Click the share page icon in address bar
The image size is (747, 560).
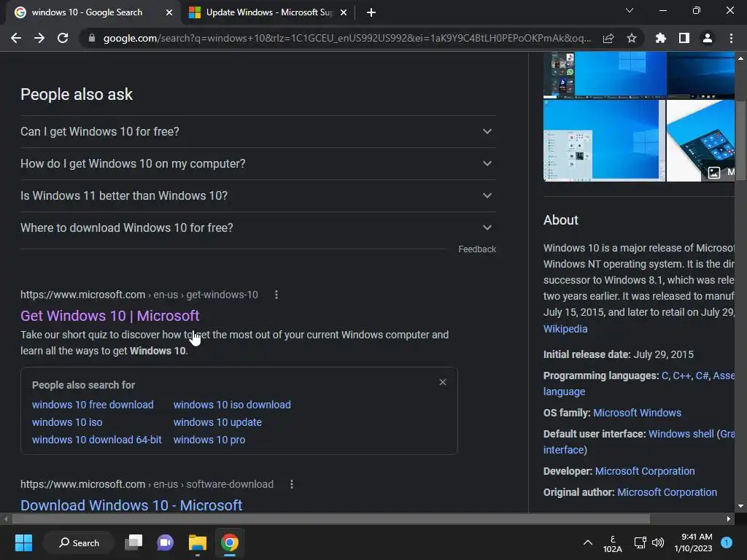click(608, 38)
